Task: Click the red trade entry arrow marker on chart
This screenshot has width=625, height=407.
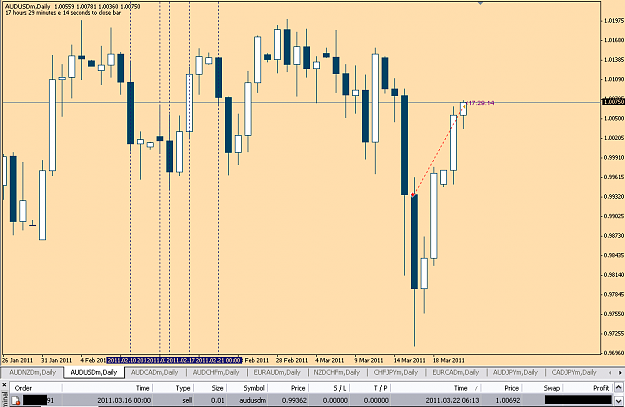Action: click(413, 195)
